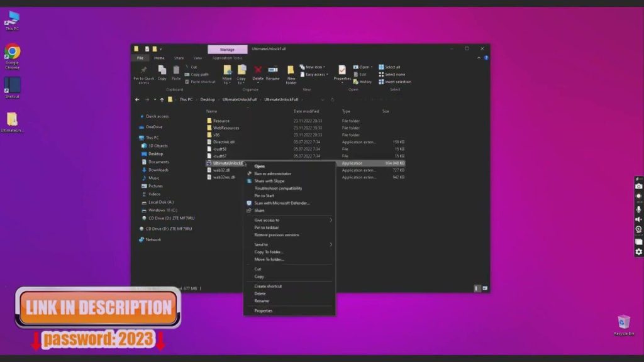Viewport: 644px width, 362px height.
Task: Open the Move to dropdown
Action: pos(228,75)
